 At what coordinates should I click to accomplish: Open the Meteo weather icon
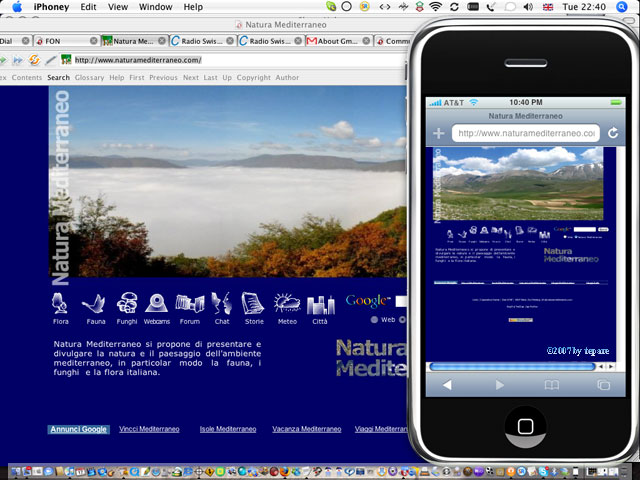pyautogui.click(x=287, y=304)
